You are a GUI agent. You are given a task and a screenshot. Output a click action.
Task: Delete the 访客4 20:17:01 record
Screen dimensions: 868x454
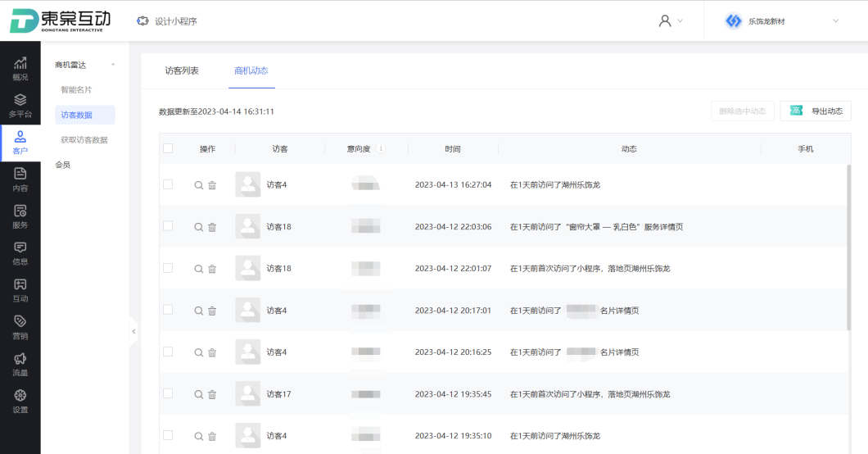pos(212,311)
